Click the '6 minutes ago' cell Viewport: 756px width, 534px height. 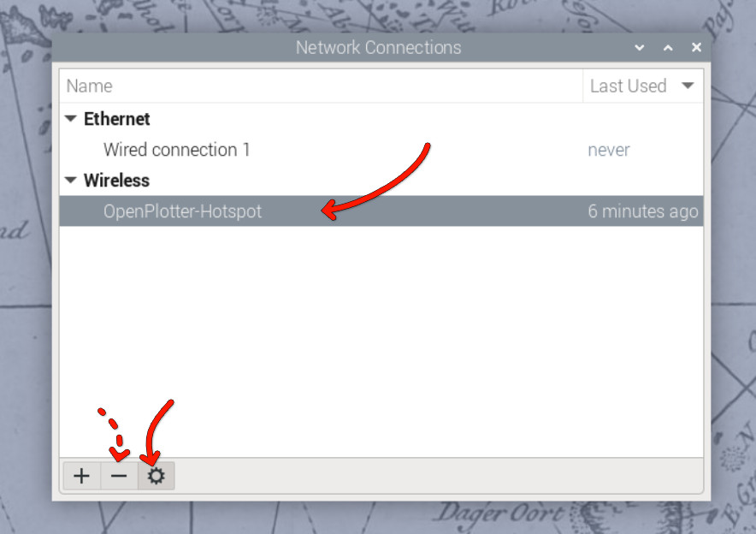point(643,211)
